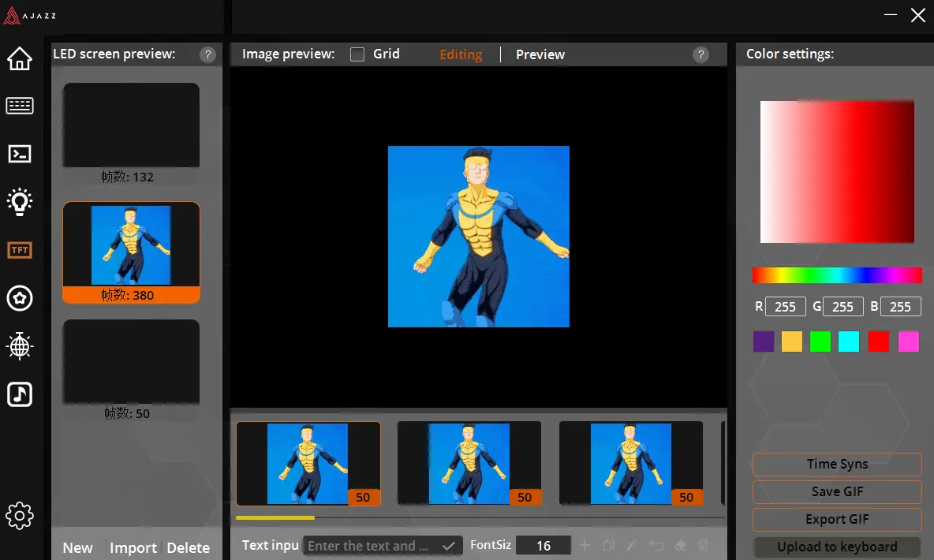The width and height of the screenshot is (934, 560).
Task: Select the TFT screen icon
Action: pos(20,250)
